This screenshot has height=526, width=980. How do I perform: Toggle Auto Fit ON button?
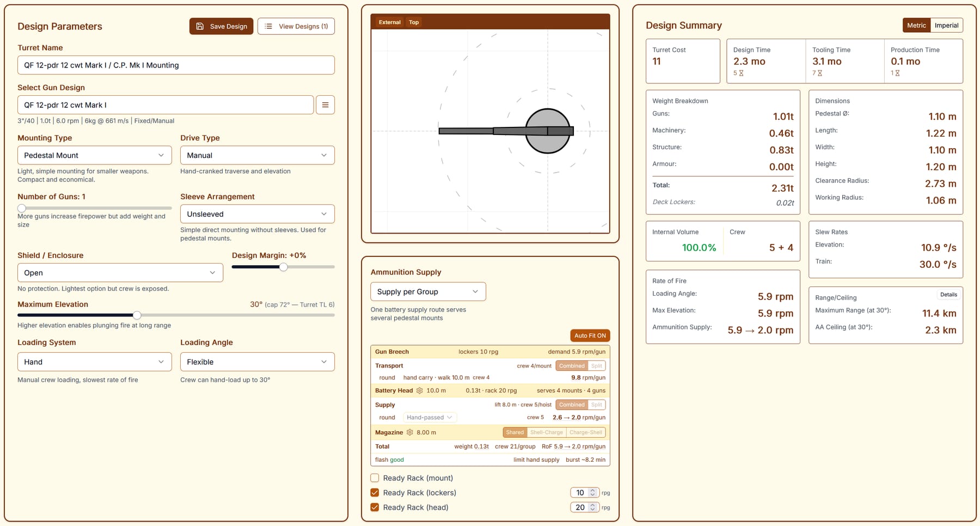[x=590, y=335]
